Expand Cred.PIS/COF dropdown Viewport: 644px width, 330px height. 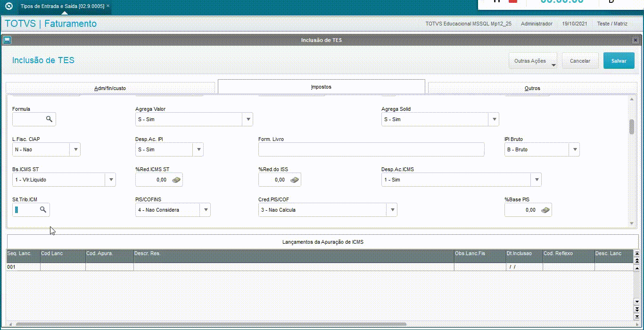click(392, 210)
